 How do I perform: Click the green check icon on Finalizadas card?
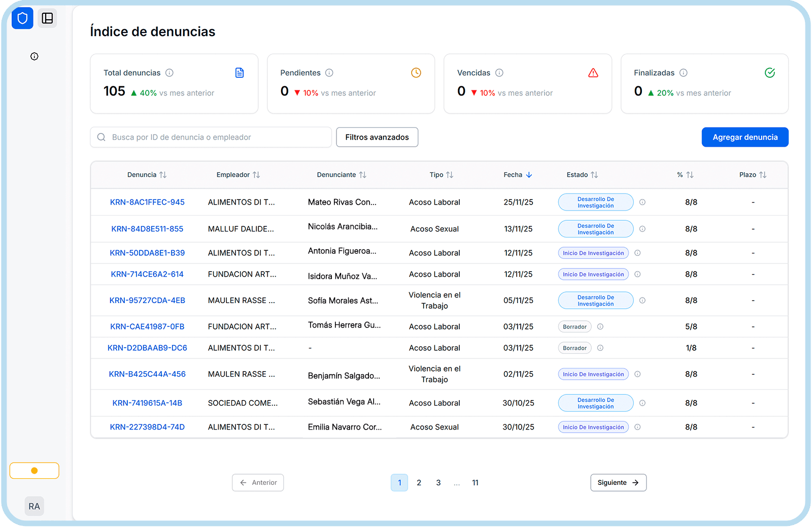tap(770, 73)
